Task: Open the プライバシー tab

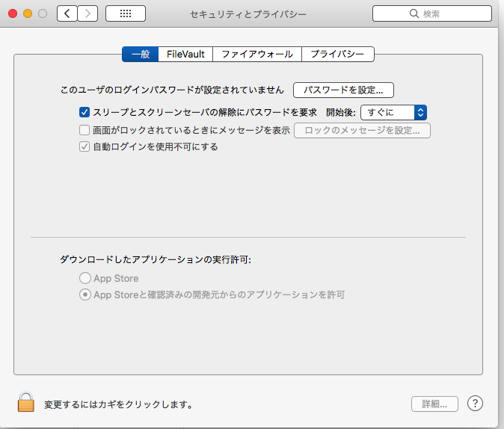Action: [x=338, y=54]
